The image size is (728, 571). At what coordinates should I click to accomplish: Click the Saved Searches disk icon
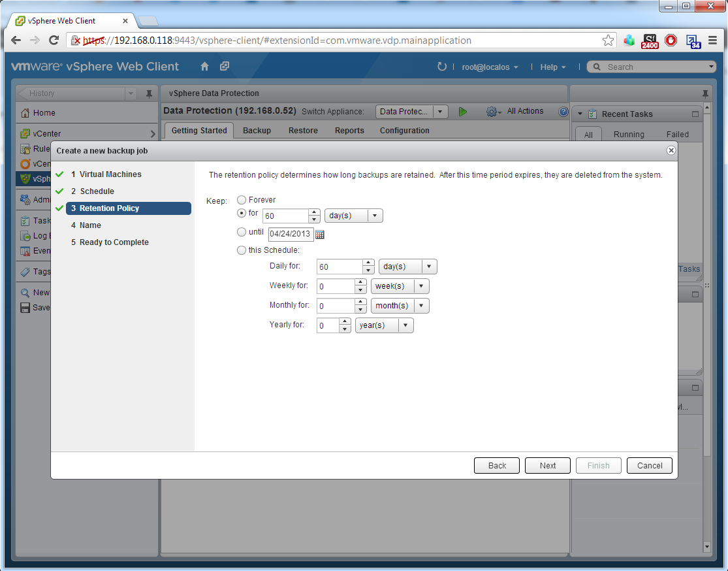pos(25,308)
